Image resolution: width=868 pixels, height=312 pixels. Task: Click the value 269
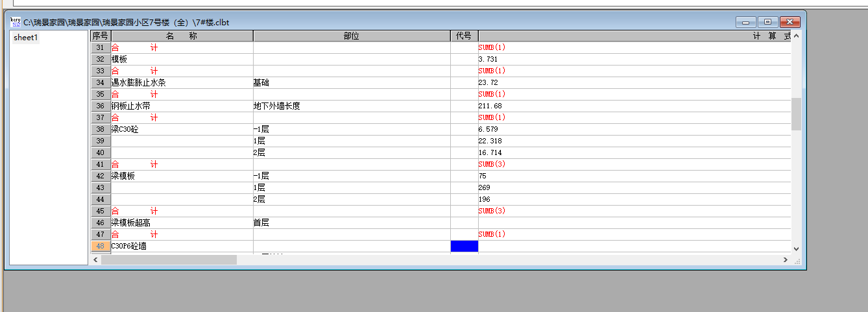click(485, 188)
